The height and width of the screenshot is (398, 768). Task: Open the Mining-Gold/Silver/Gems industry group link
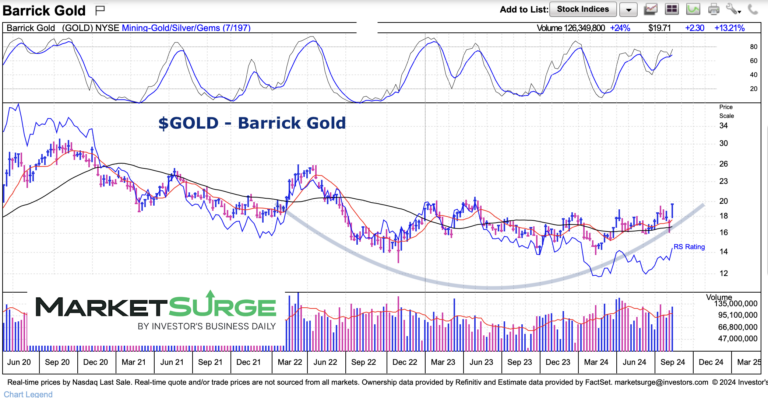point(186,28)
